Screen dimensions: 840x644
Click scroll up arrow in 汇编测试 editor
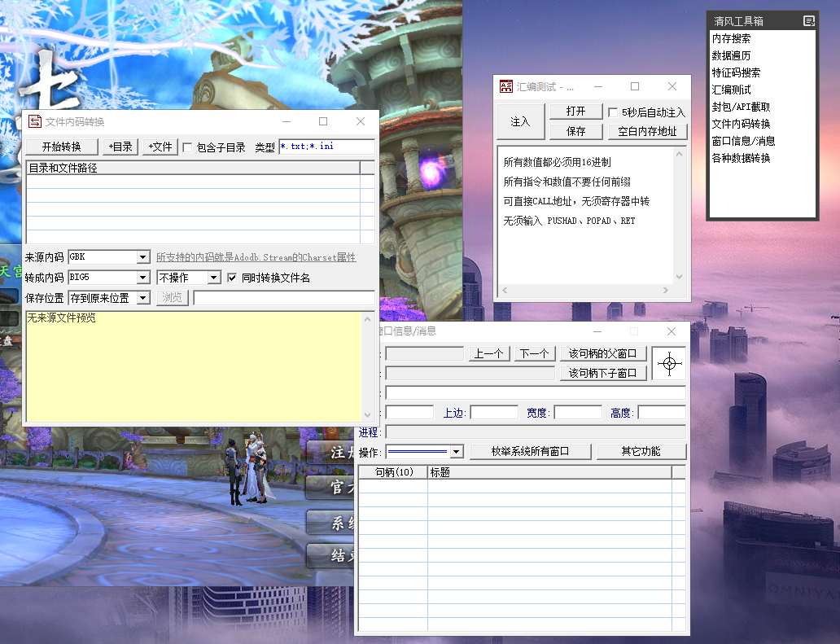point(680,154)
